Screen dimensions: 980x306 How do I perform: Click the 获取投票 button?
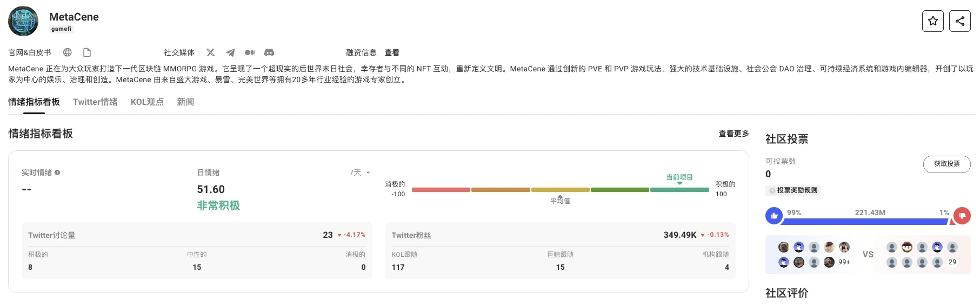click(946, 164)
